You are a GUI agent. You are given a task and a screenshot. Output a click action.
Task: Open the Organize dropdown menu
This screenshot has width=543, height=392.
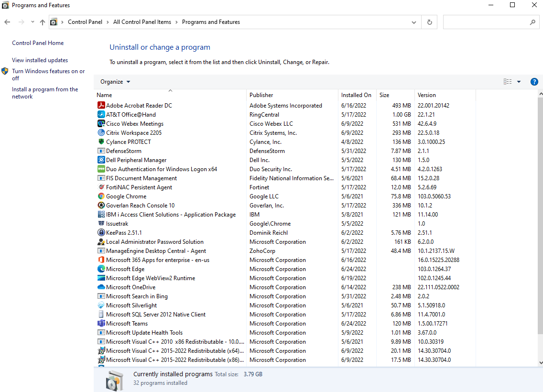(115, 82)
